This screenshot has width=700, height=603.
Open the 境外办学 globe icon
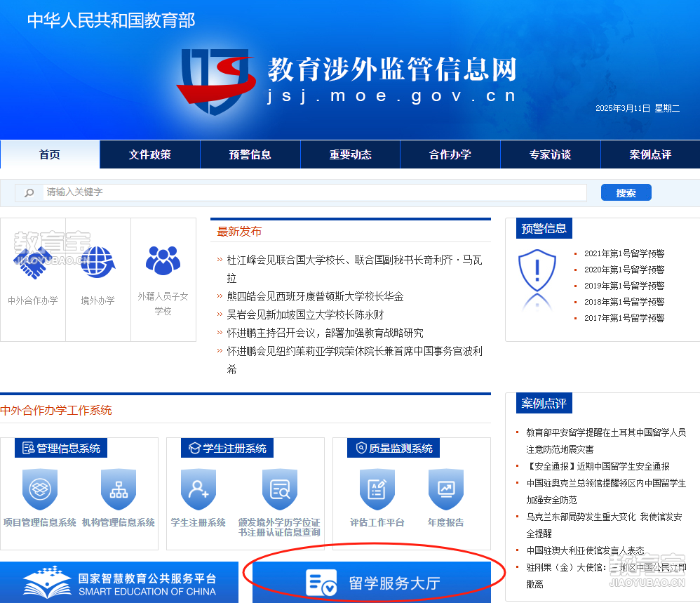tap(98, 263)
